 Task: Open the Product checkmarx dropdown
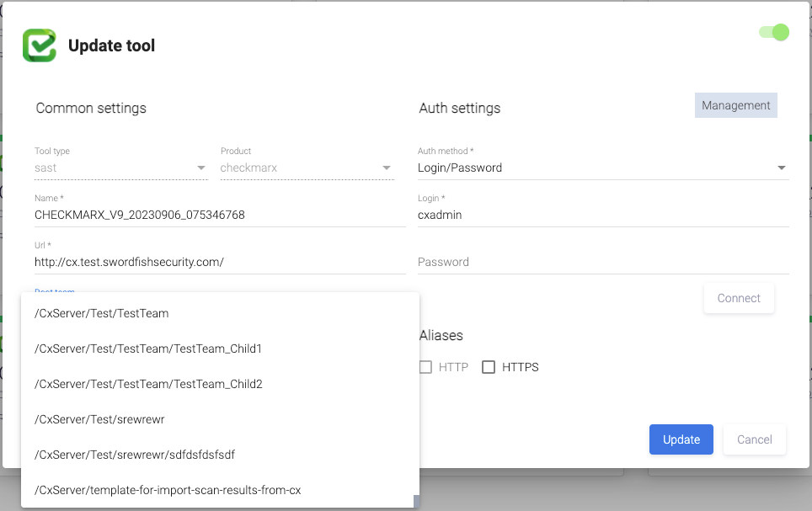click(307, 168)
